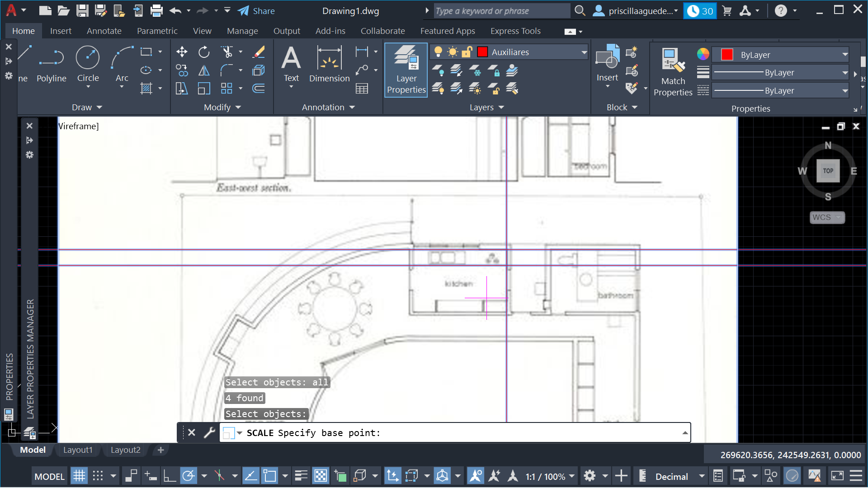The height and width of the screenshot is (488, 868).
Task: Switch to the View tab
Action: click(202, 31)
